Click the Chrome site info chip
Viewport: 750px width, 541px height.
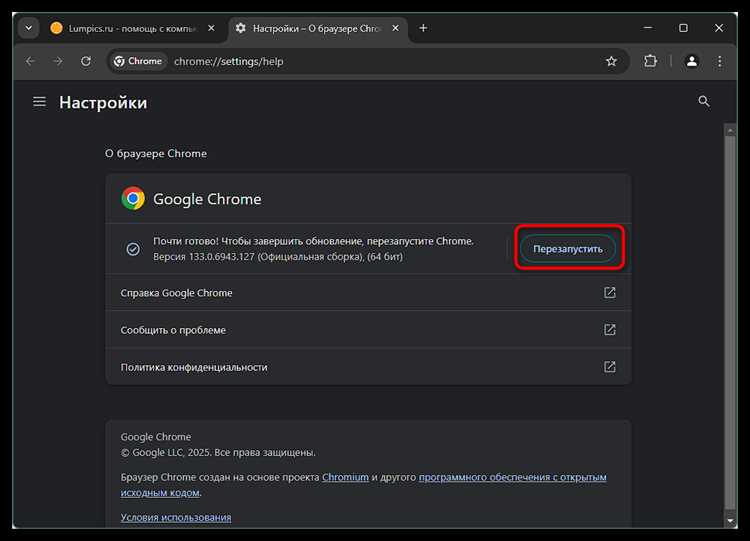point(138,61)
